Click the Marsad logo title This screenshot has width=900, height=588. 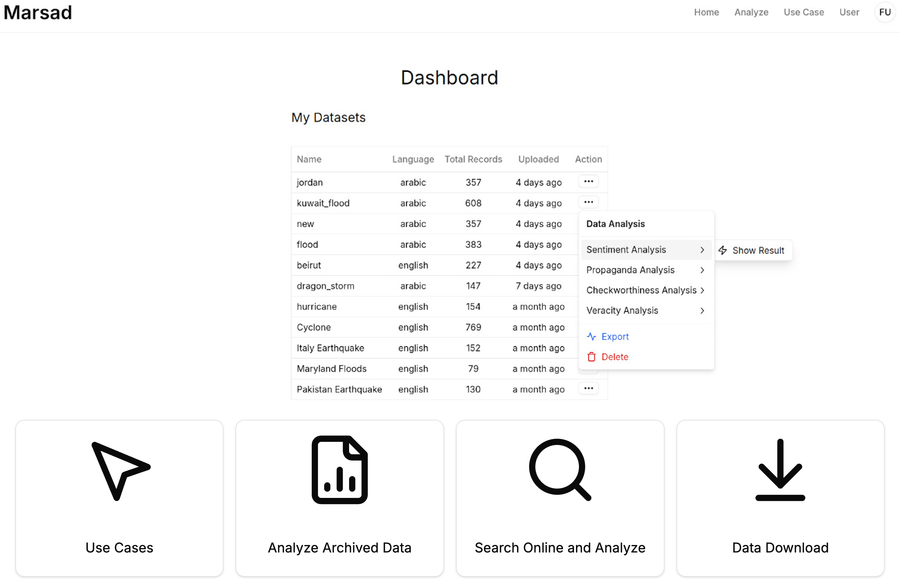point(38,12)
